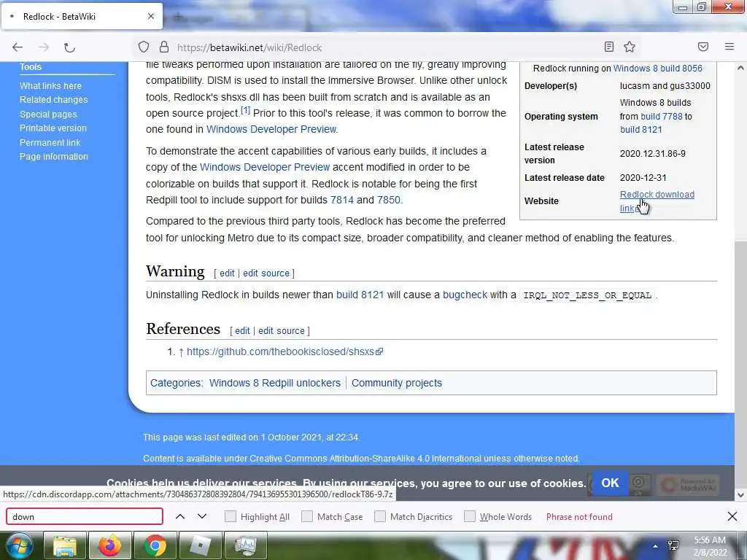Edit the Warning section
The width and height of the screenshot is (747, 560).
227,273
